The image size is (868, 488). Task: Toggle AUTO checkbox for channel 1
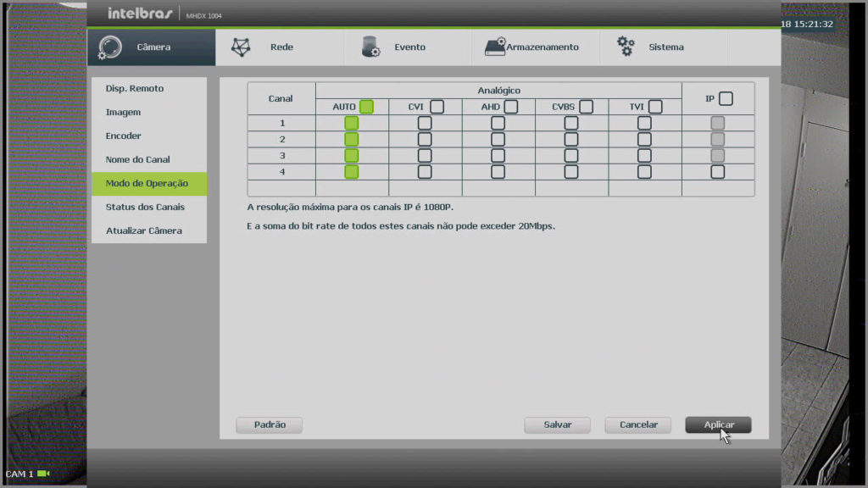352,123
